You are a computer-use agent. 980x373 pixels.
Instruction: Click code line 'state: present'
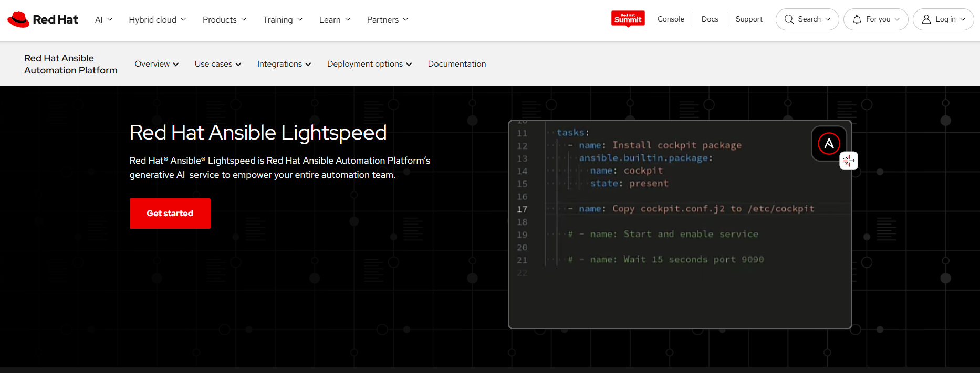(x=629, y=184)
